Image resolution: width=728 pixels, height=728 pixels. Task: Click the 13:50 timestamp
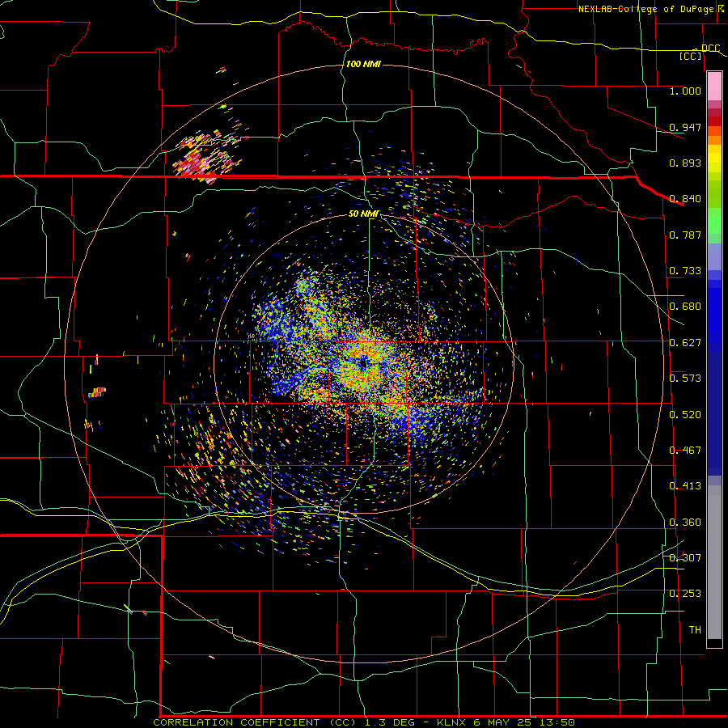pos(559,722)
